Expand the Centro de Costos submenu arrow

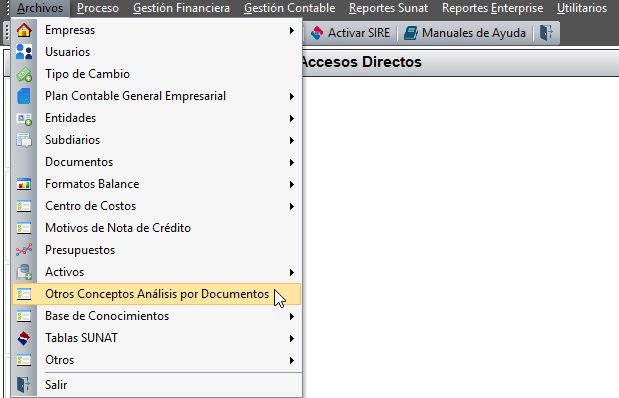click(x=292, y=207)
